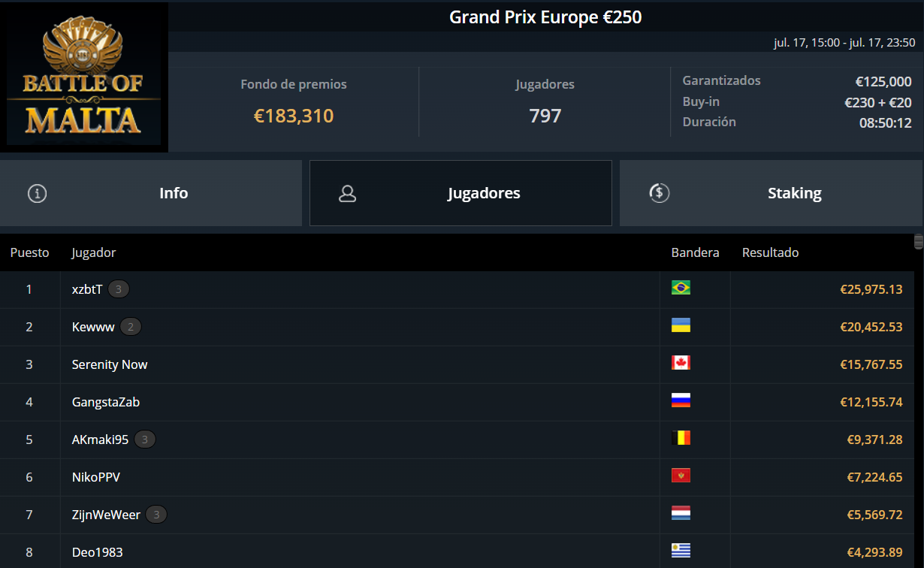This screenshot has height=568, width=924.
Task: Click result €15,767.55
Action: [x=871, y=364]
